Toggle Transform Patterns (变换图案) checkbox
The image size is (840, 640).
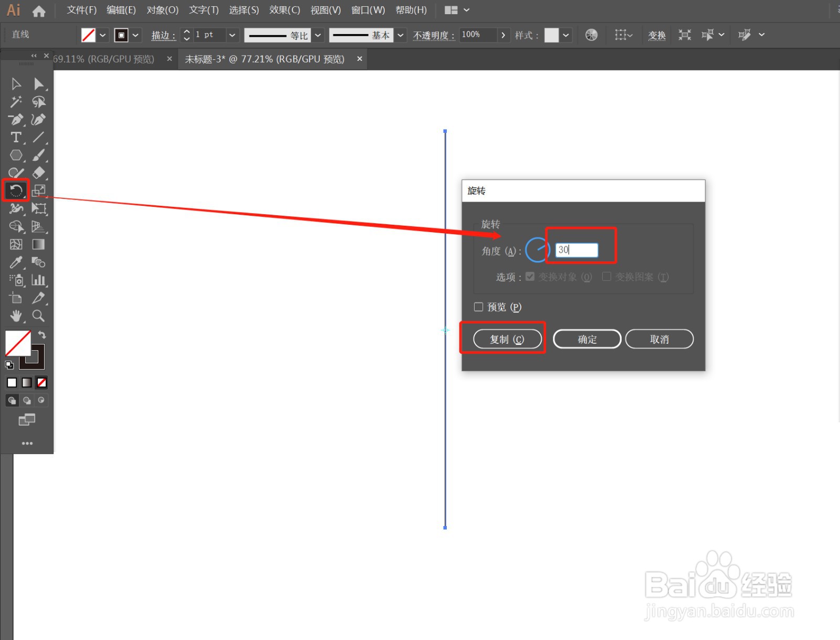(x=607, y=277)
